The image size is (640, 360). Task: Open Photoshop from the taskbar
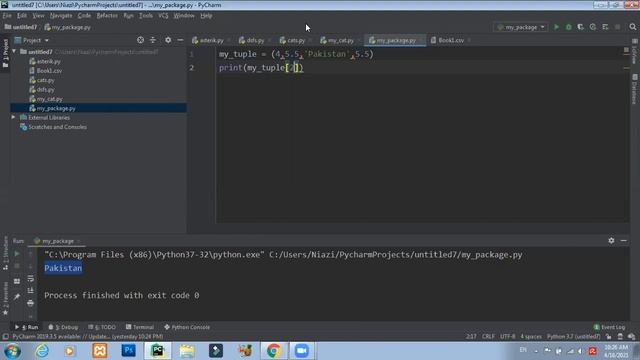tap(129, 351)
